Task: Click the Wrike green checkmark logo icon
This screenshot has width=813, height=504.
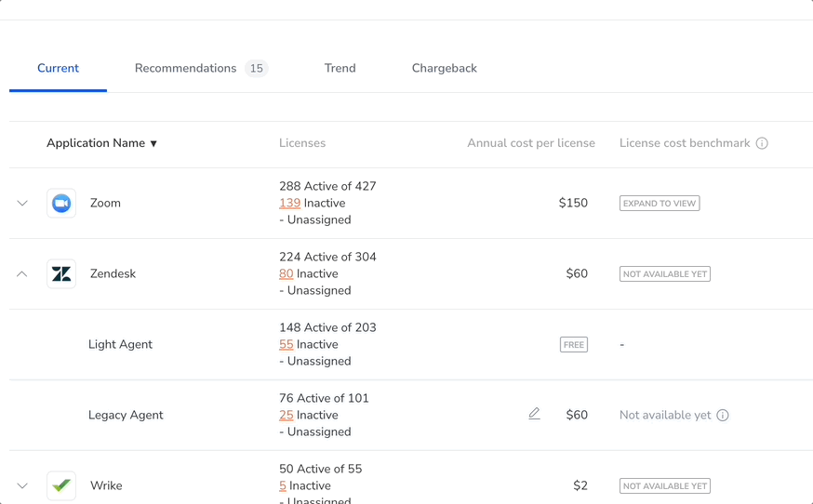Action: [61, 485]
